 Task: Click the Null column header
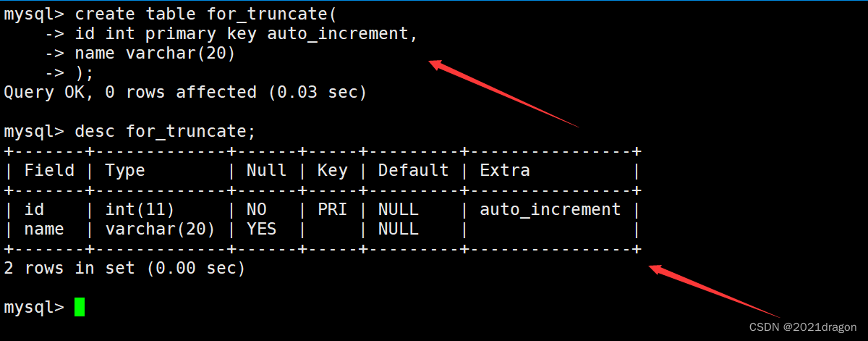click(266, 171)
